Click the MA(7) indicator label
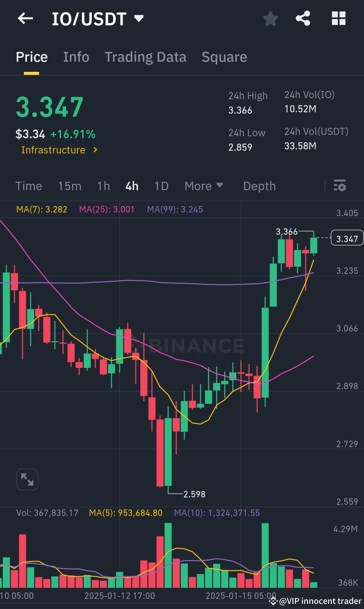Screen dimensions: 364x609 click(42, 209)
